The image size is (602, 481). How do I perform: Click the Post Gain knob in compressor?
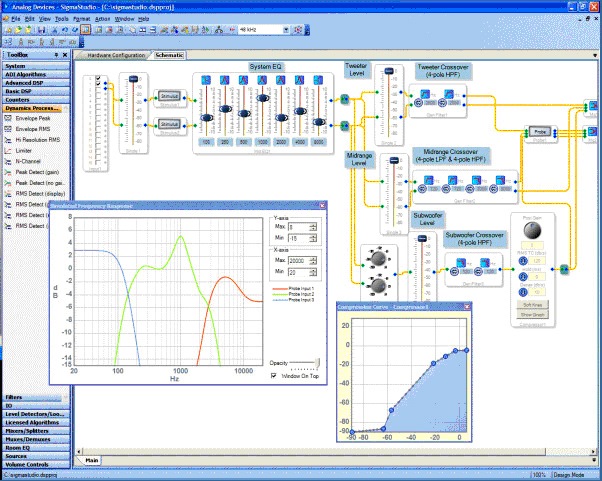532,230
